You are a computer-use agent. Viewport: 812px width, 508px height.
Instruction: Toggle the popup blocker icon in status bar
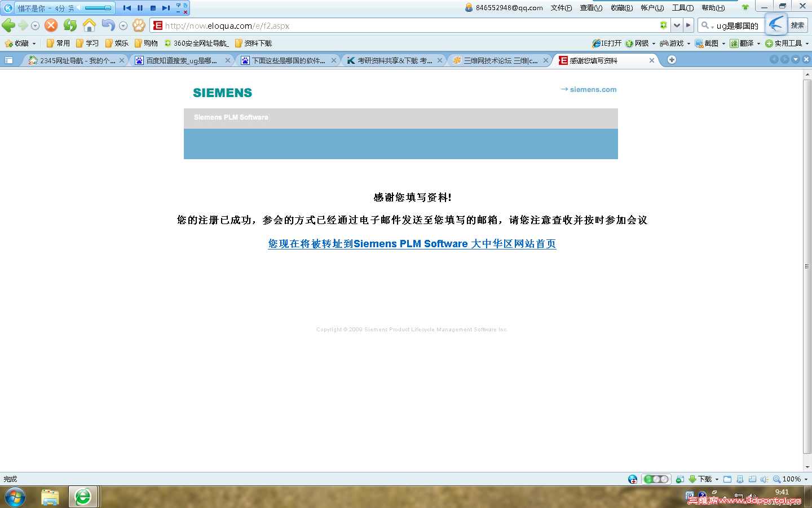pos(679,479)
